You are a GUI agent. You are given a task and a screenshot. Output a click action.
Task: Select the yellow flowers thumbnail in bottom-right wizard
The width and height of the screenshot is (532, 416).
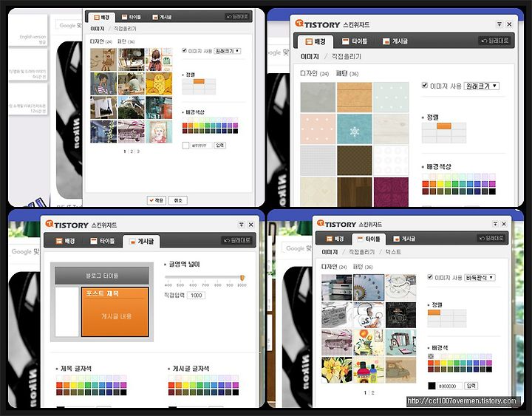[x=337, y=370]
